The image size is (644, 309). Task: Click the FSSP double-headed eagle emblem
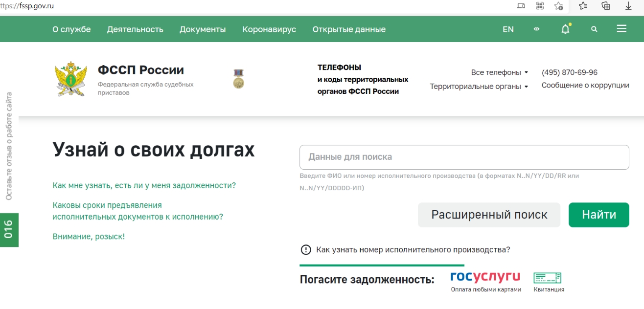point(71,79)
